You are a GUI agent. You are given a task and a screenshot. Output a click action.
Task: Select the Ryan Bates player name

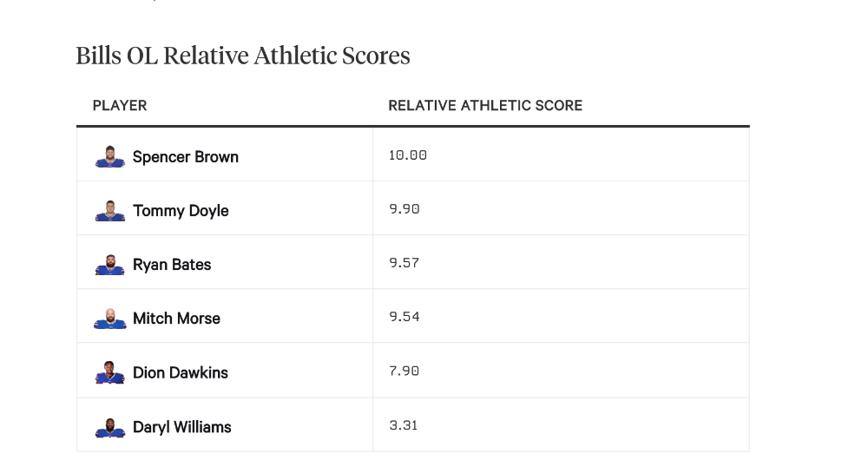click(x=172, y=265)
